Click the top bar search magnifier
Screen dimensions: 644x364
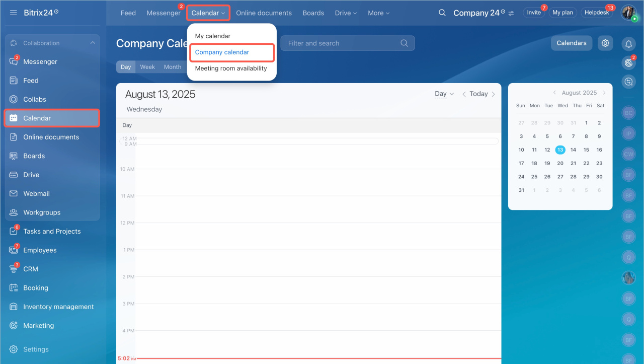click(x=442, y=13)
